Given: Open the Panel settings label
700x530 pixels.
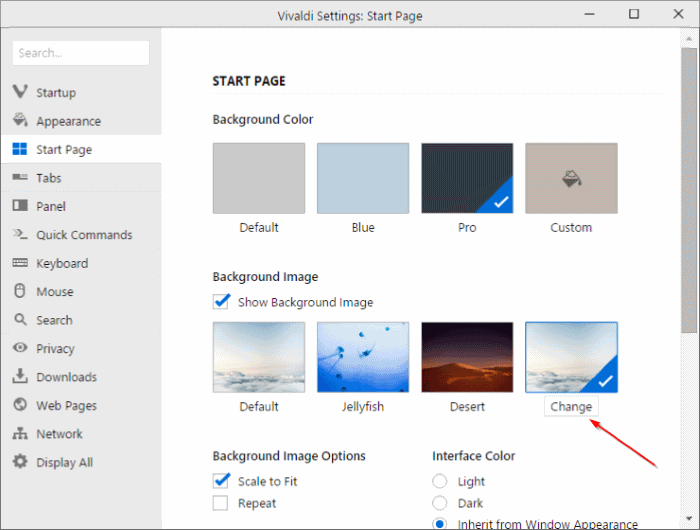Looking at the screenshot, I should click(x=51, y=206).
